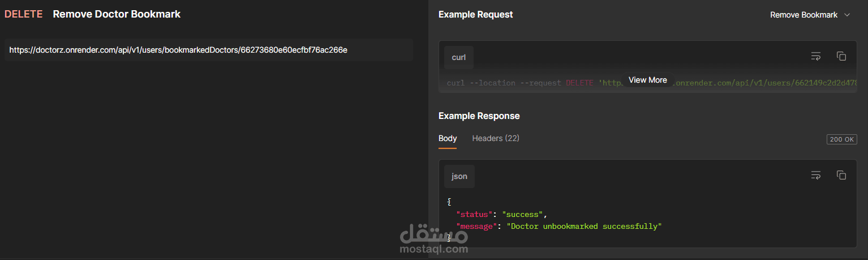
Task: Click the bookmarkedDoctors request URL field
Action: pyautogui.click(x=208, y=50)
